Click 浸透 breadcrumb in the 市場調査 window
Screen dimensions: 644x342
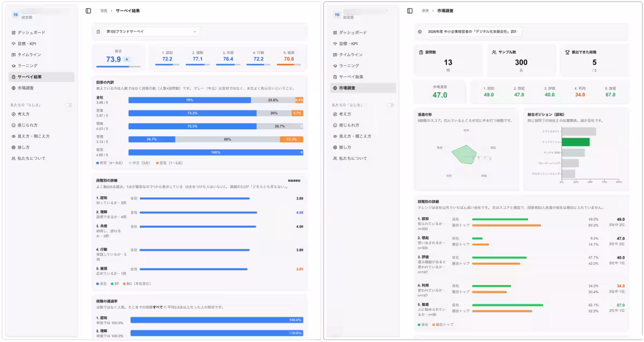pos(425,11)
